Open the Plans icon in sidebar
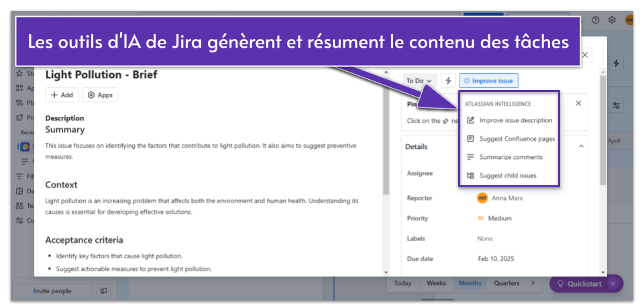 (x=19, y=103)
